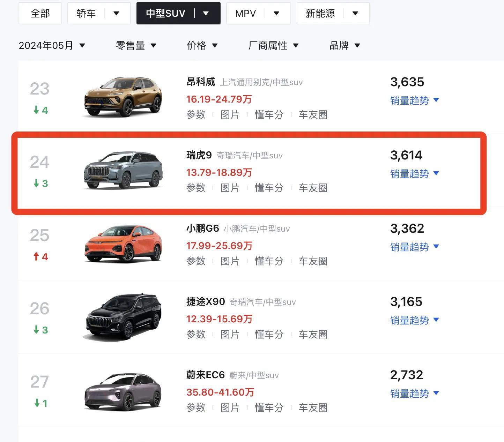Open the 2024年05月 date filter

52,45
